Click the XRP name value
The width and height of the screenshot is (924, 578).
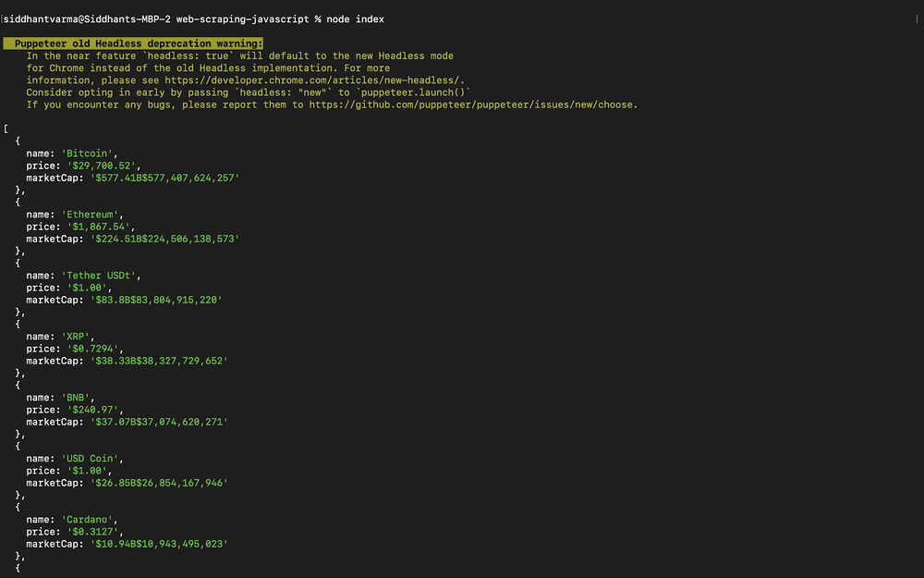[x=76, y=337]
